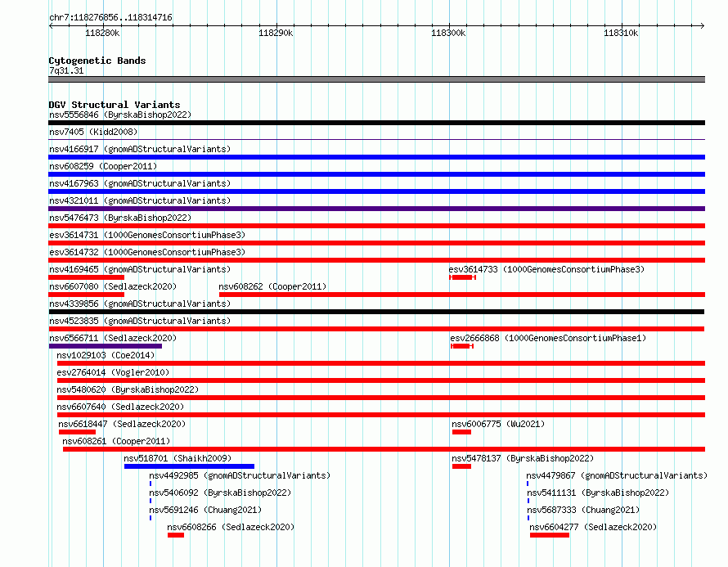Select the red nsv6608266 variant bar
This screenshot has width=728, height=567.
tap(176, 535)
